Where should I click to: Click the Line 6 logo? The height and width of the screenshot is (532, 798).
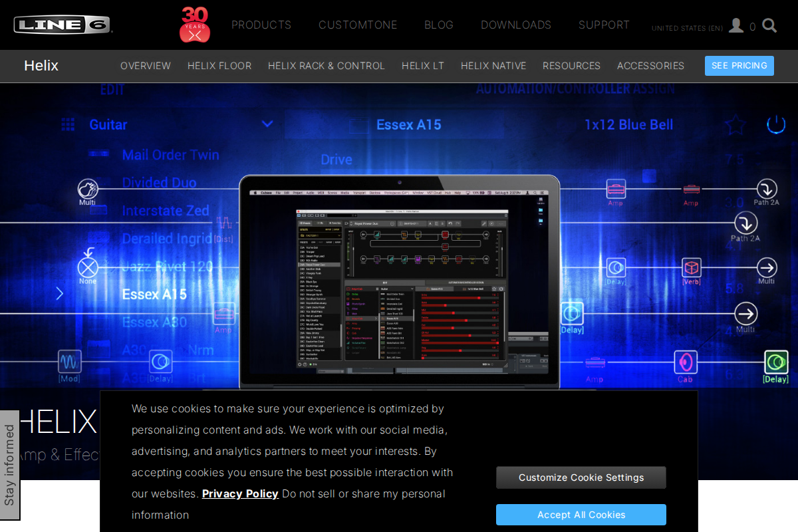(63, 25)
